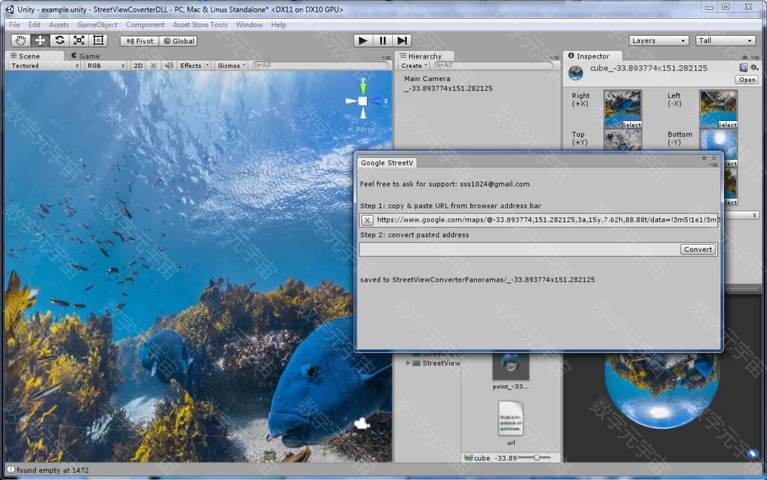Toggle Global/Local handle rotation
This screenshot has height=480, width=767.
point(179,41)
